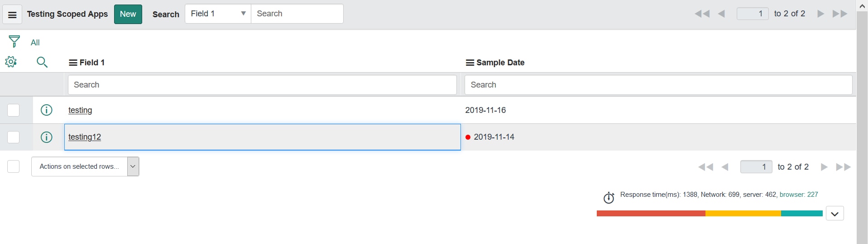The height and width of the screenshot is (244, 868).
Task: Preview the testing record info icon
Action: pyautogui.click(x=47, y=110)
